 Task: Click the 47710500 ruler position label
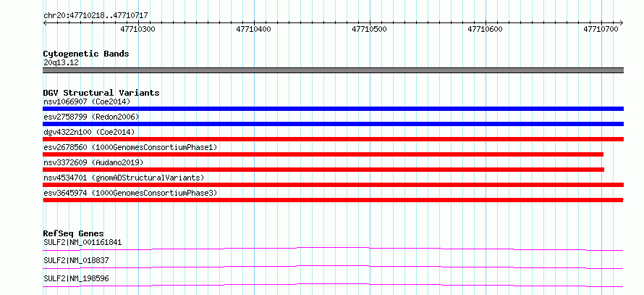tap(370, 30)
